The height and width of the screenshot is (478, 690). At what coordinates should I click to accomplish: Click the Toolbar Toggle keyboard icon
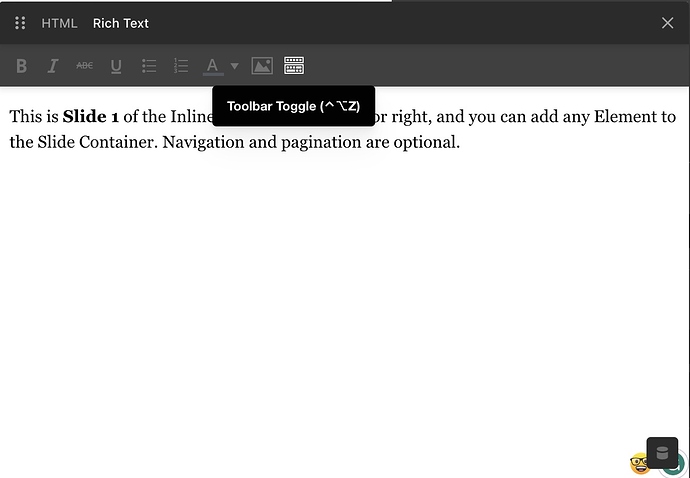294,66
